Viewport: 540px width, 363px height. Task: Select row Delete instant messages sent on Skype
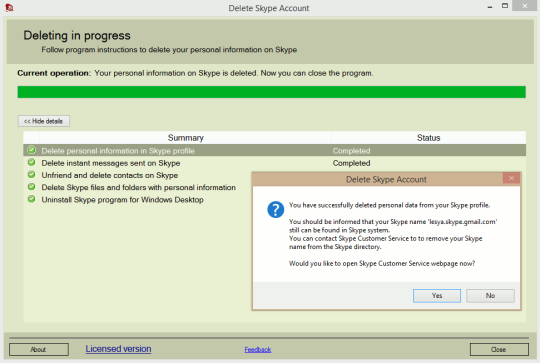pos(274,163)
